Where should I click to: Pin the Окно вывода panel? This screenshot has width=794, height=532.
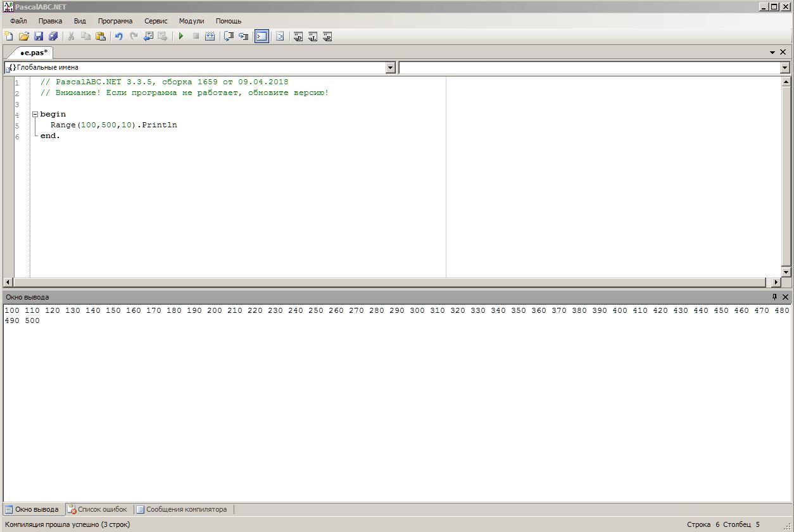tap(774, 297)
